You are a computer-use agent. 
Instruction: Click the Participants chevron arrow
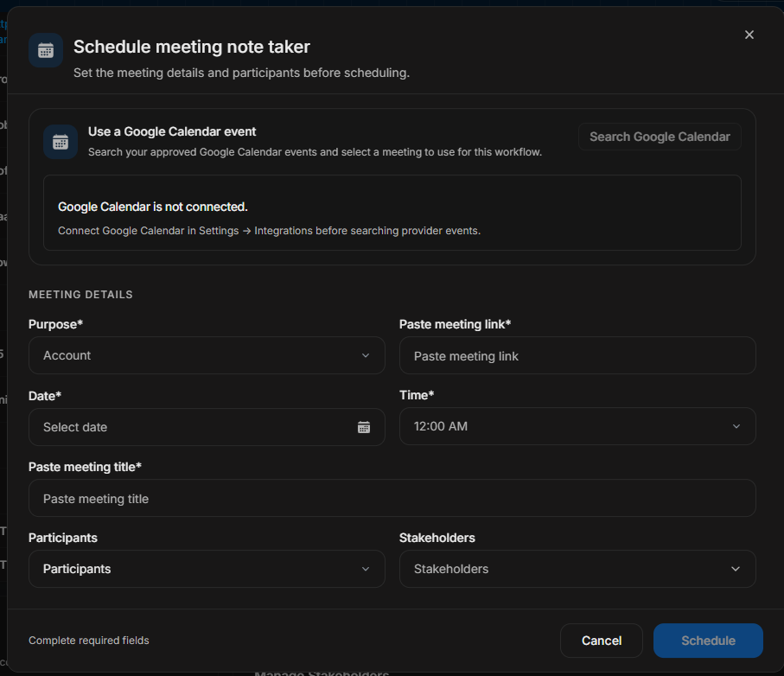point(366,569)
